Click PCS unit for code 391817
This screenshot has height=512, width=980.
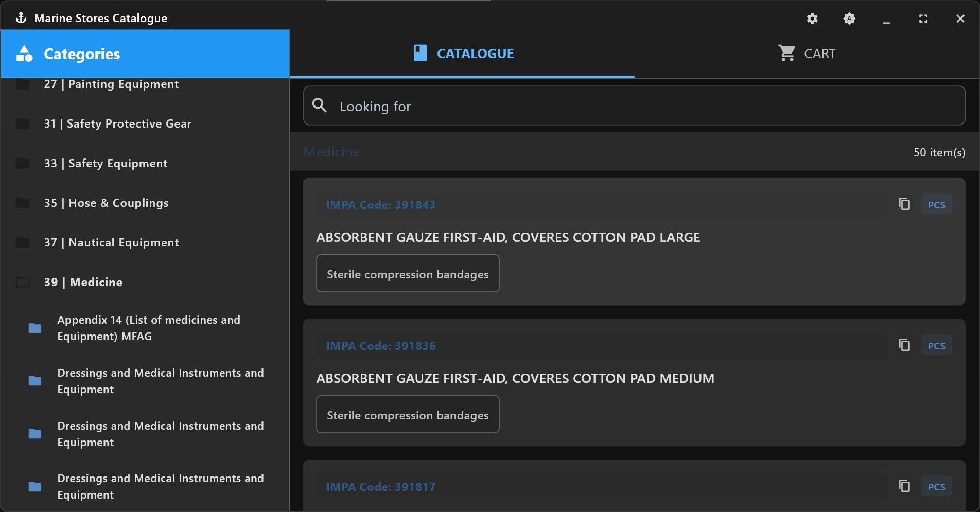[x=936, y=486]
